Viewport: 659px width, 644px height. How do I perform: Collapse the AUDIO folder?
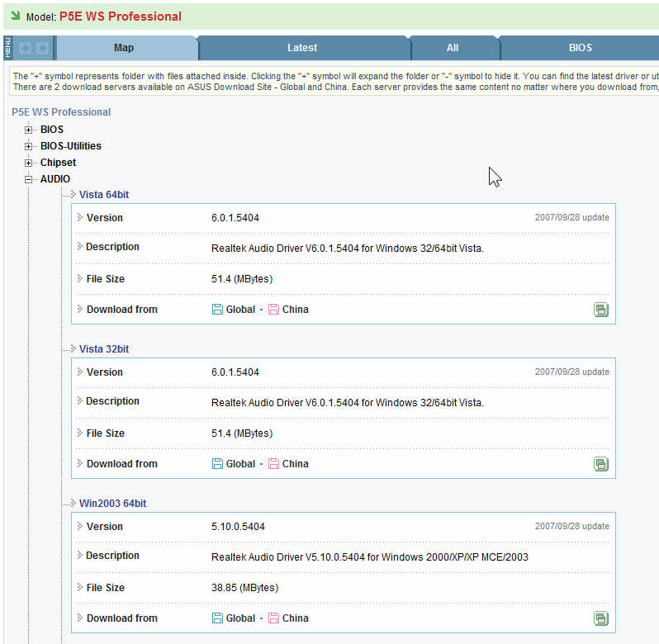click(29, 179)
